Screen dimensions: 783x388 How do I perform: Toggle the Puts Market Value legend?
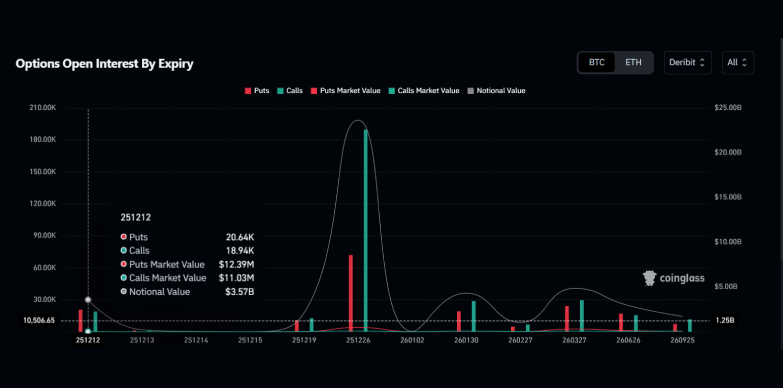pyautogui.click(x=346, y=91)
